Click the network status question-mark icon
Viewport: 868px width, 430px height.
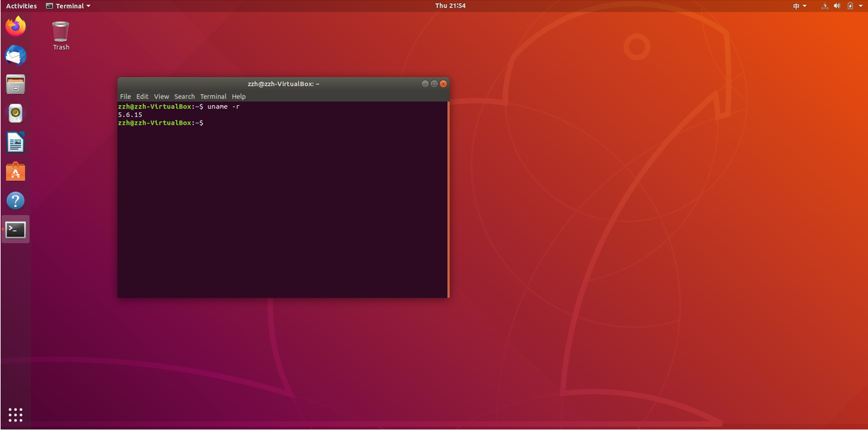(x=824, y=5)
